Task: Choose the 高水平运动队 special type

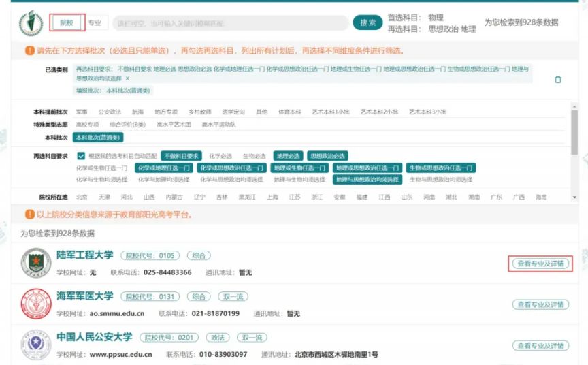Action: [x=219, y=125]
